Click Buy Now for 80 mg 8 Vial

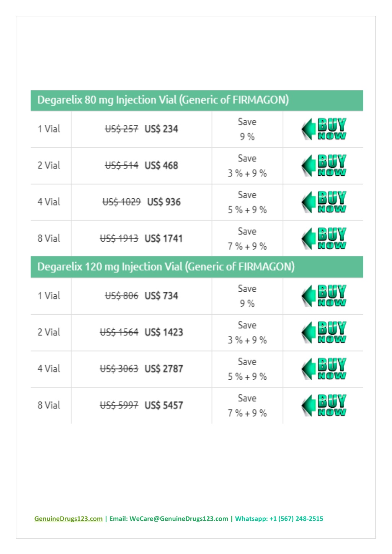(x=324, y=239)
